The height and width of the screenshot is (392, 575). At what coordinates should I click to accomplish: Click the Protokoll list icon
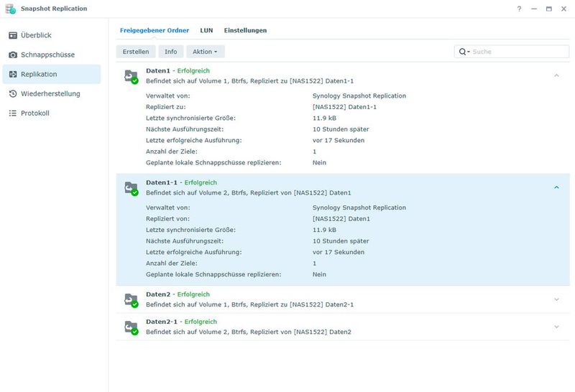[x=13, y=113]
